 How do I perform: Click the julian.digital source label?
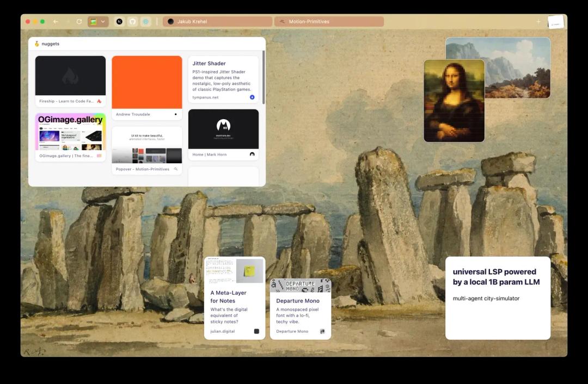[x=222, y=331]
